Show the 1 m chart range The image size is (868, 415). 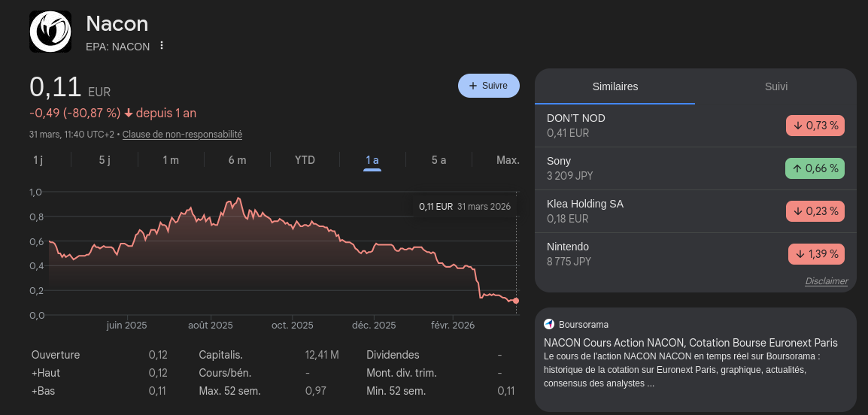(171, 160)
